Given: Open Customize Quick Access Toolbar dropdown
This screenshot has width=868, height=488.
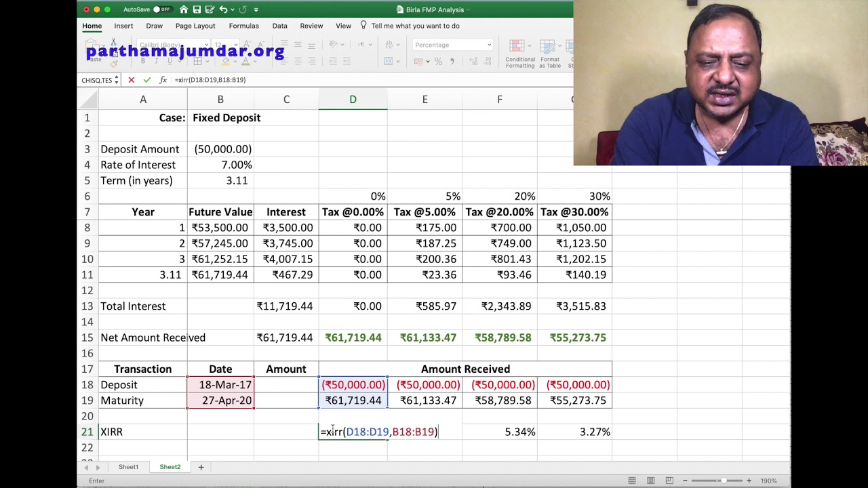Looking at the screenshot, I should (x=256, y=9).
